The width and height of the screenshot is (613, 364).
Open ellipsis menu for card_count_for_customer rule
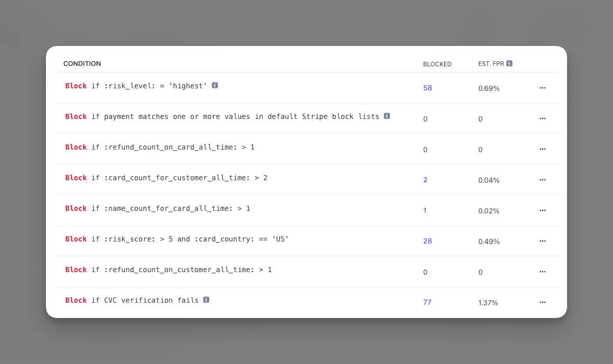(x=542, y=180)
